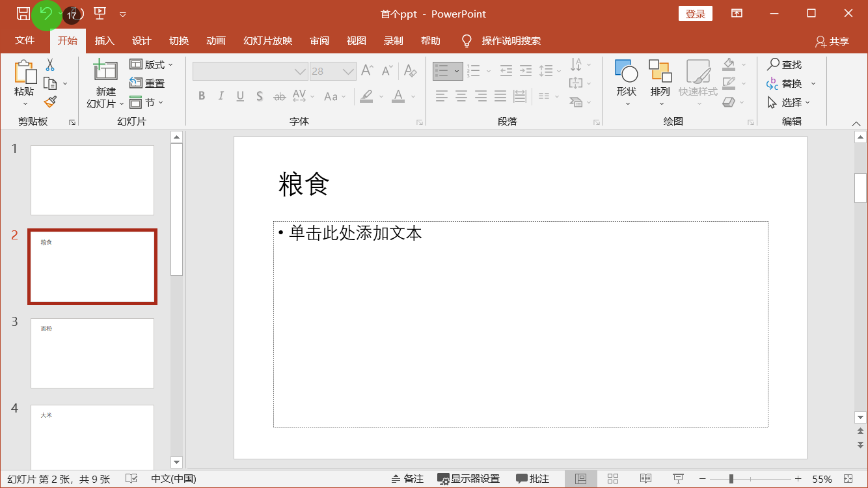This screenshot has width=868, height=488.
Task: Toggle text shadow S button
Action: tap(260, 96)
